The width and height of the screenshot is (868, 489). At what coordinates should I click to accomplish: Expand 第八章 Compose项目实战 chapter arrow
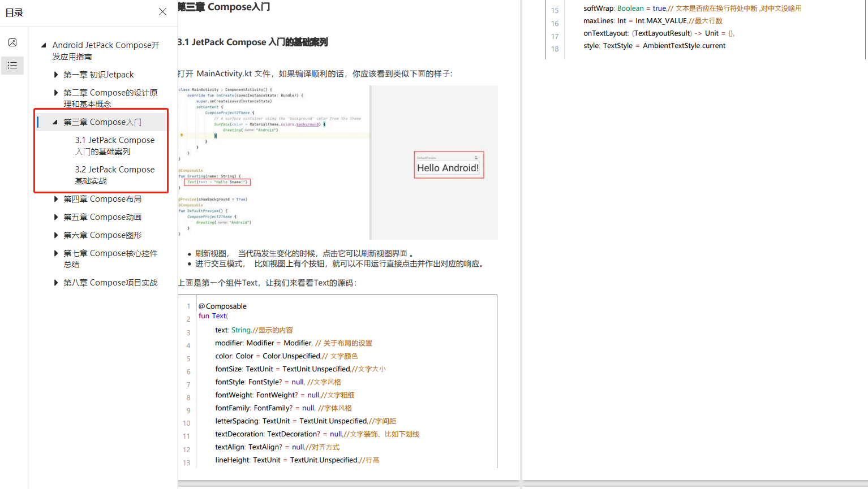[55, 283]
